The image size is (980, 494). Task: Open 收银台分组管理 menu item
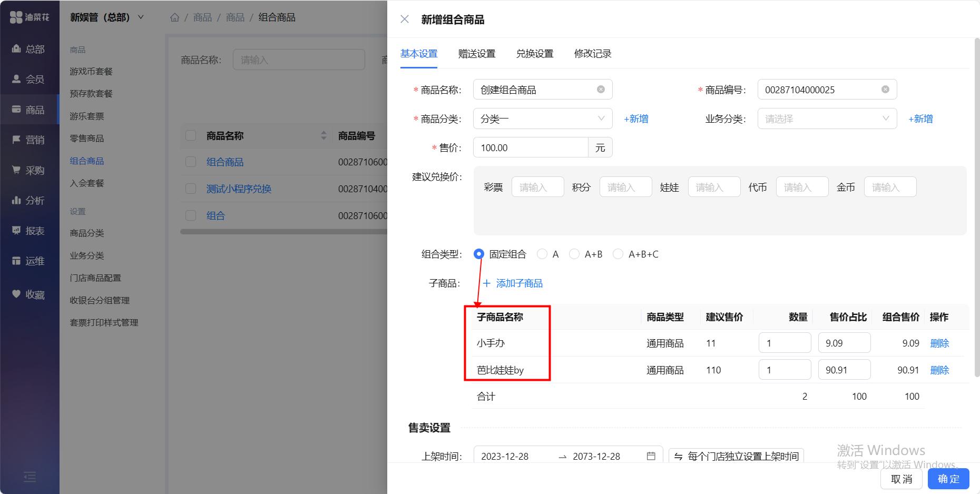tap(100, 300)
